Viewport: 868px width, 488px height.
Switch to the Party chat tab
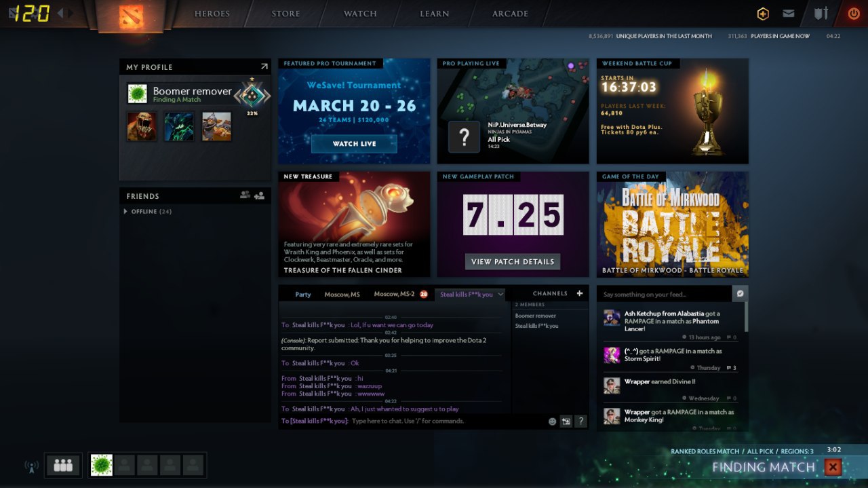(x=303, y=294)
